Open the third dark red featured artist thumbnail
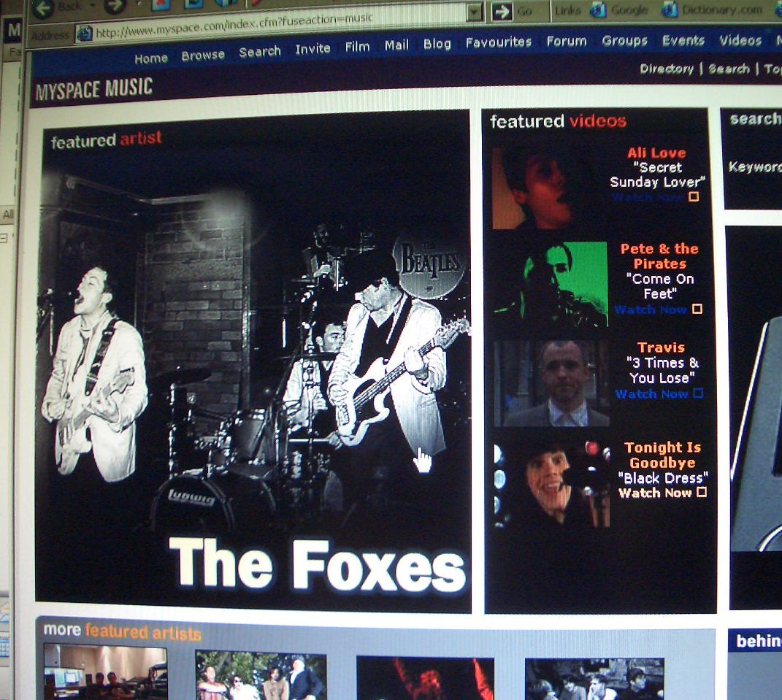 425,679
